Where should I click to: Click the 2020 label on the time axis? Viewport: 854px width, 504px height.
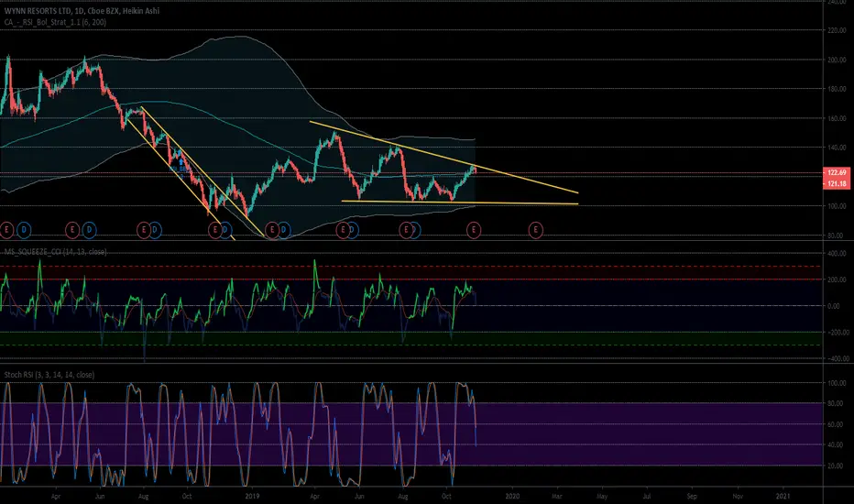[512, 497]
